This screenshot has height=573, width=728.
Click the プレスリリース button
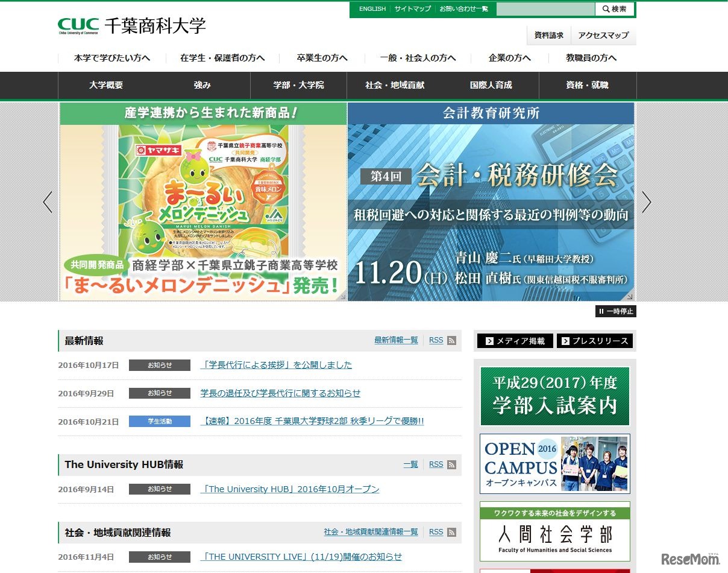(x=595, y=341)
